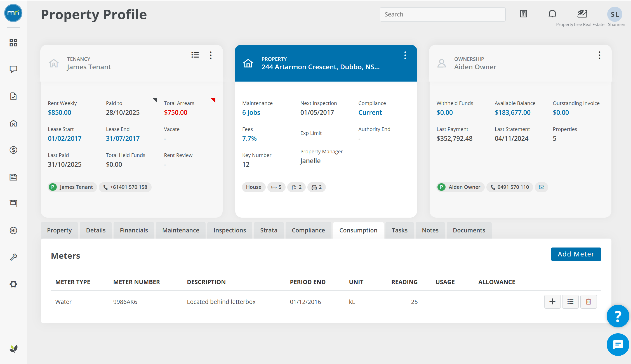The width and height of the screenshot is (631, 364).
Task: View Water meter readings list icon
Action: click(x=570, y=302)
